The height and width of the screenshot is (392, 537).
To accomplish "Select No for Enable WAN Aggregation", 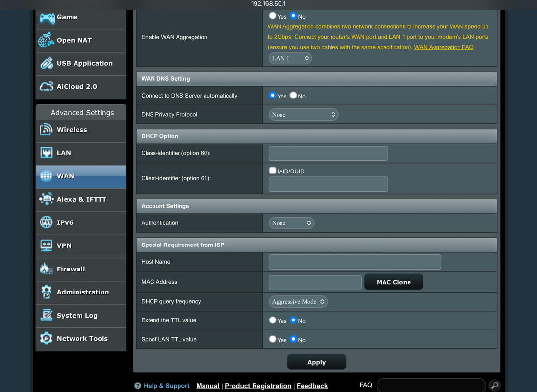I will pos(293,16).
